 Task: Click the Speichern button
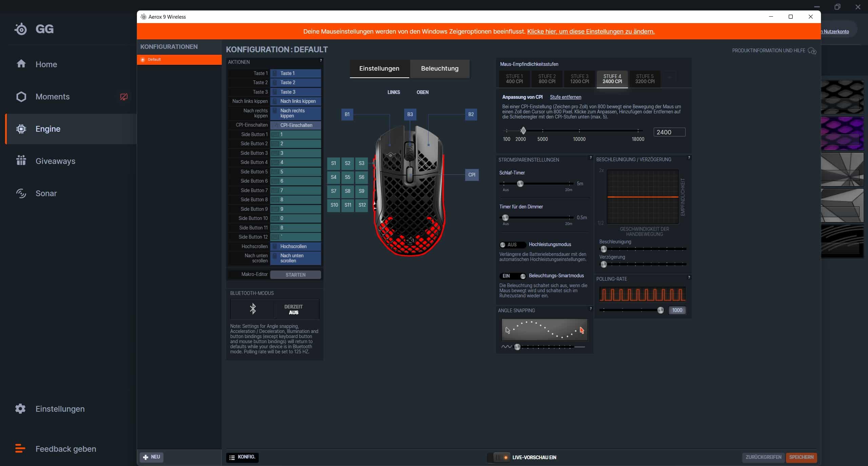point(801,457)
